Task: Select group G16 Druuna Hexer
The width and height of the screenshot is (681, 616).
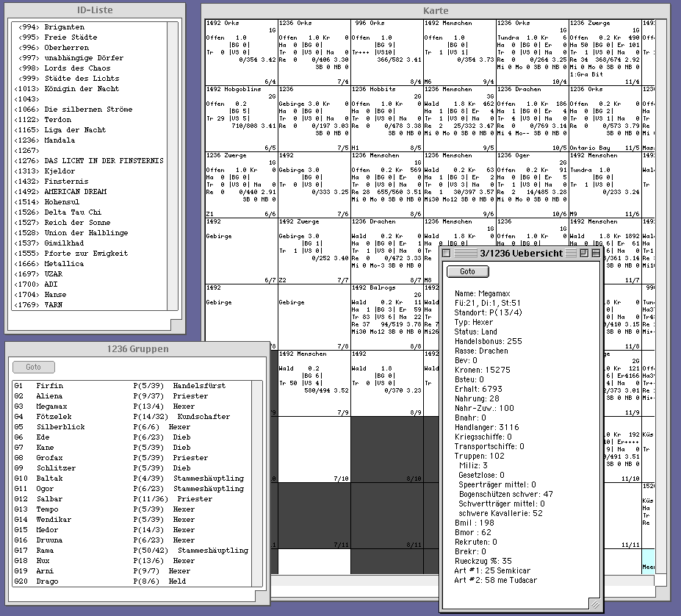Action: [x=131, y=540]
